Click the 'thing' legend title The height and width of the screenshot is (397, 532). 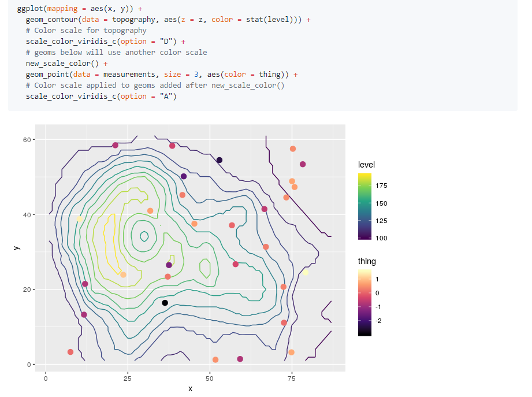pos(367,261)
